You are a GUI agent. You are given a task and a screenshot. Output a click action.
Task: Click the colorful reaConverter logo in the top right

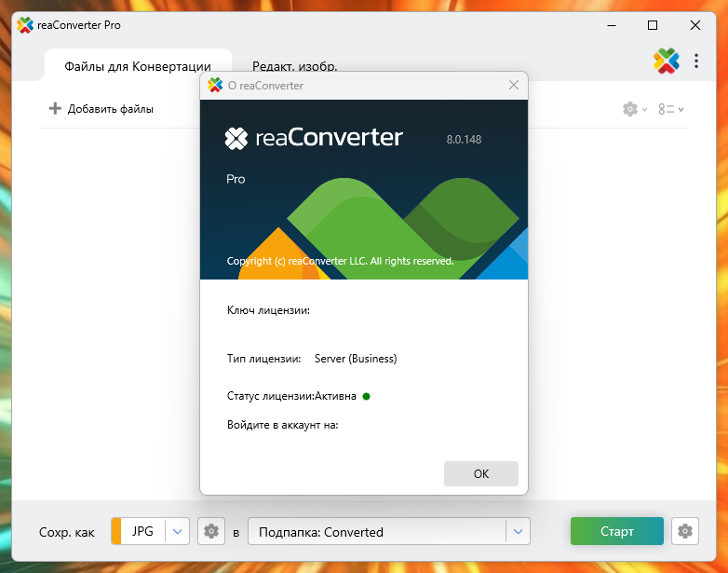(667, 61)
